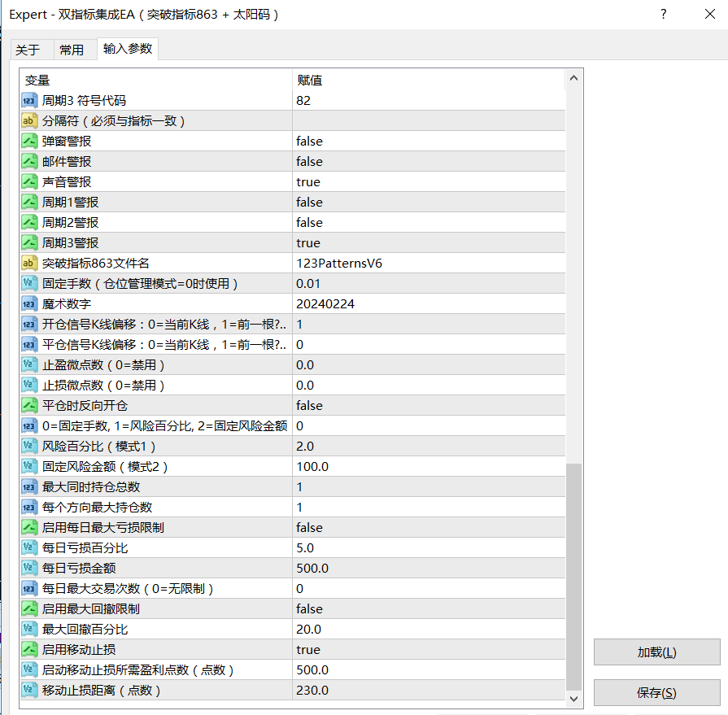Click the integer icon beside 最大同时持仓总数

pos(28,487)
